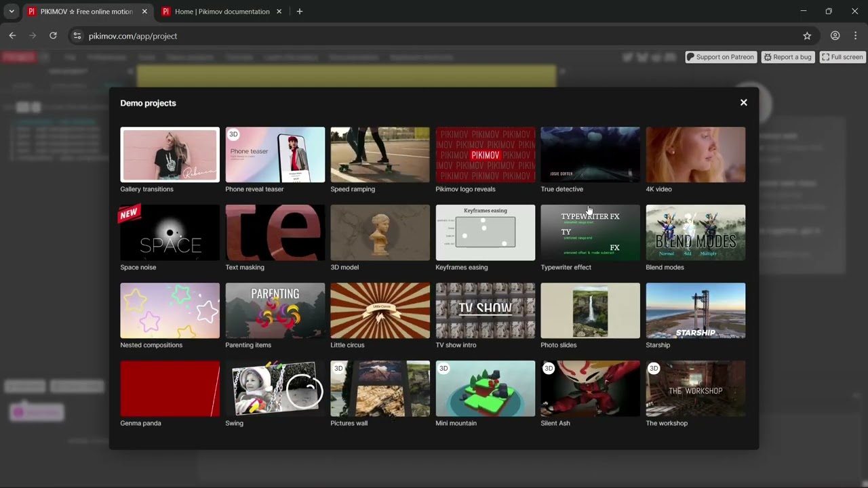Image resolution: width=868 pixels, height=488 pixels.
Task: Load the Swing demo project
Action: tap(275, 388)
